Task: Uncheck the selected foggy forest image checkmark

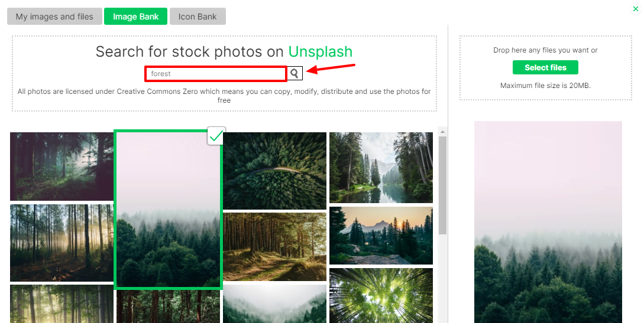Action: click(x=216, y=136)
